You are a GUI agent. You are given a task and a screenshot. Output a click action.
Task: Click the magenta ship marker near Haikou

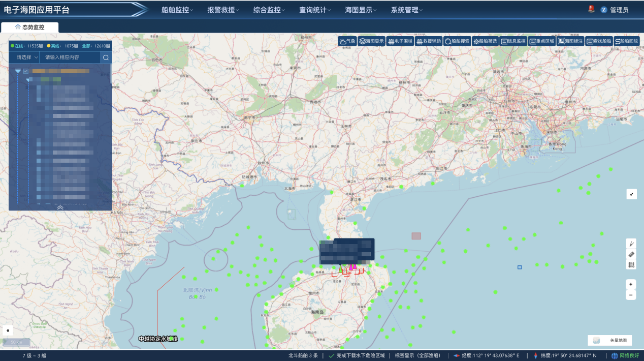(352, 266)
